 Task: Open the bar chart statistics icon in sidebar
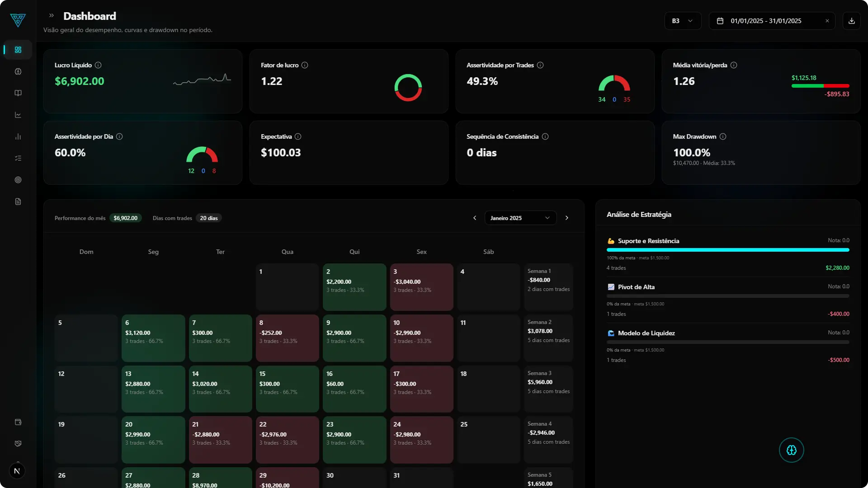click(x=18, y=136)
